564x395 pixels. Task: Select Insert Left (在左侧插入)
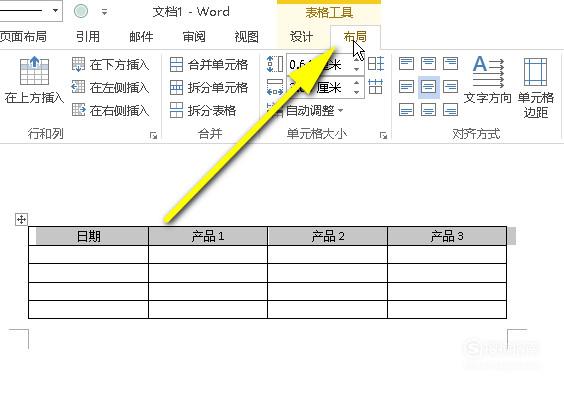coord(110,87)
